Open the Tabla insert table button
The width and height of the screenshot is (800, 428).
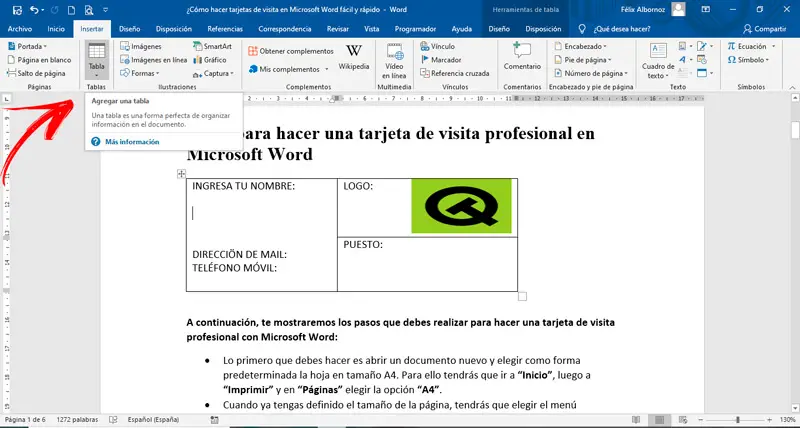[96, 60]
